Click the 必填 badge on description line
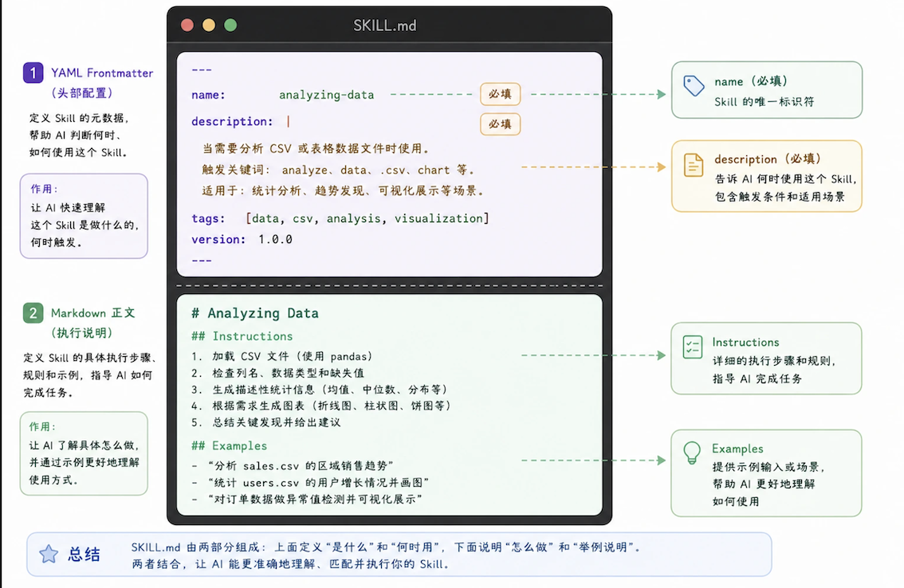This screenshot has height=588, width=904. (500, 124)
